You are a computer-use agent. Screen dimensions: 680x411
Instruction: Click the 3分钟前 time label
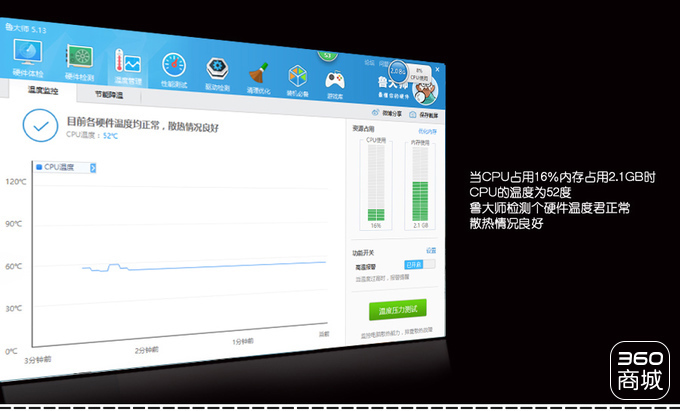(x=38, y=360)
